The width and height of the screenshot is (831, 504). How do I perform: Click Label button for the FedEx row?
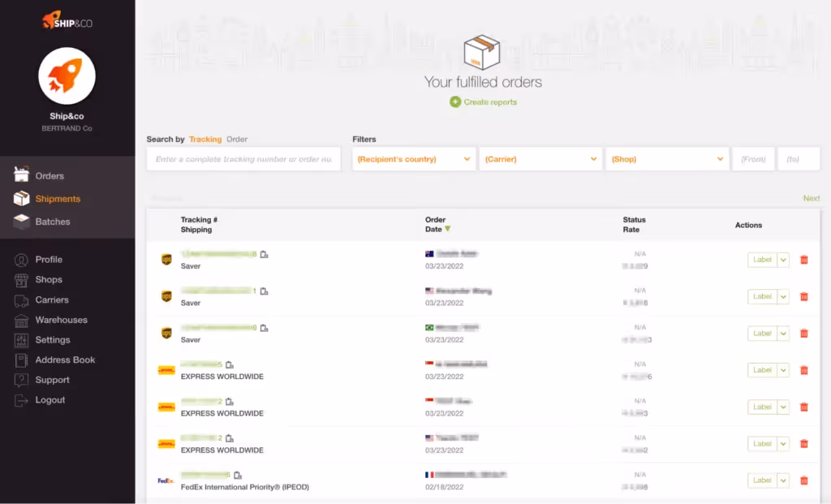click(762, 480)
